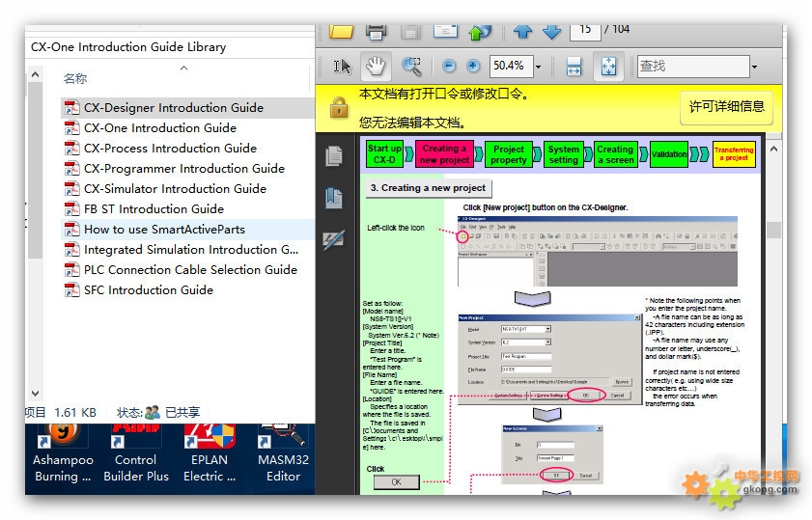Open Ashampoo Burning desktop shortcut
Image resolution: width=812 pixels, height=520 pixels.
point(63,453)
